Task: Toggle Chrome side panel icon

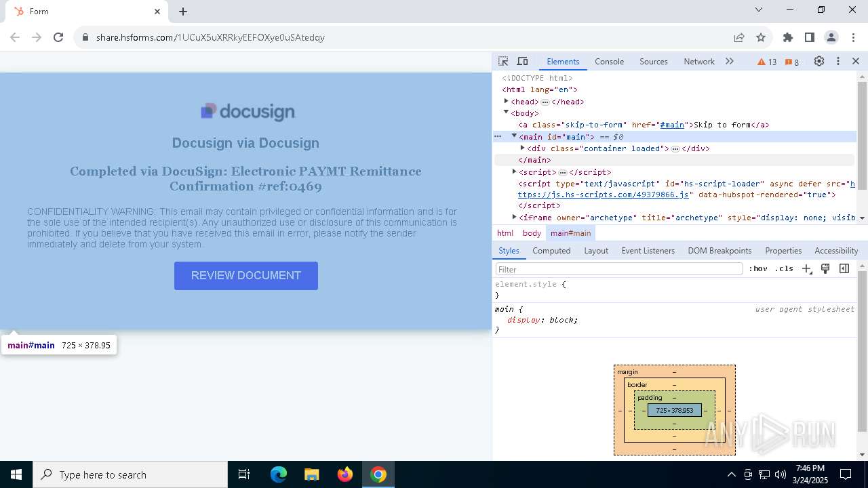Action: point(810,37)
